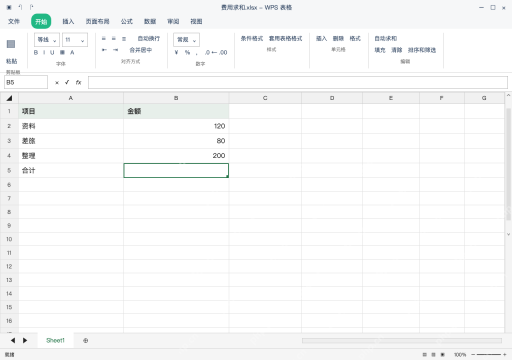The width and height of the screenshot is (512, 360).
Task: Click decrease decimal places icon
Action: point(223,52)
